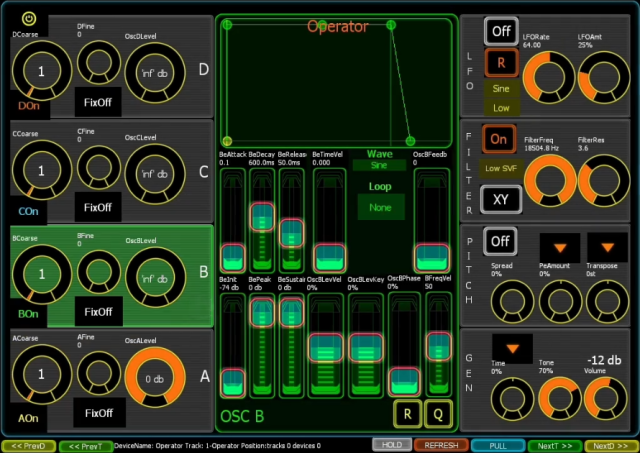Select oscillator C tab letter

point(204,172)
